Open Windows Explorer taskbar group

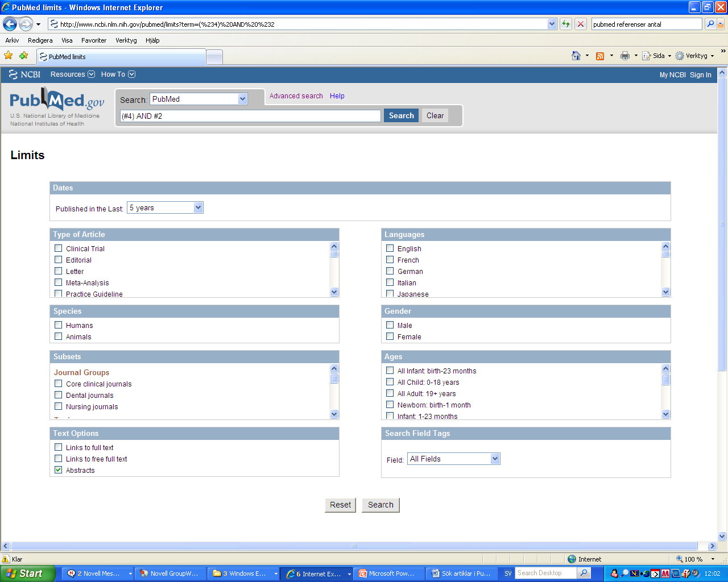pyautogui.click(x=243, y=573)
